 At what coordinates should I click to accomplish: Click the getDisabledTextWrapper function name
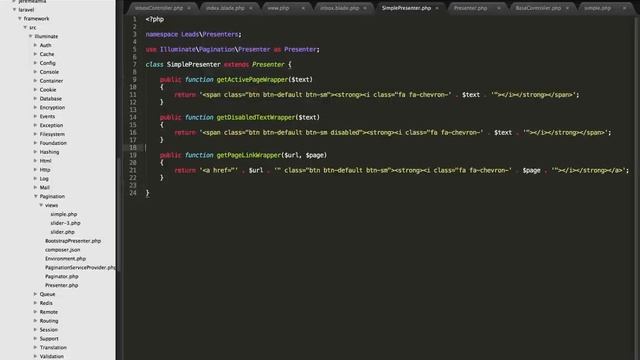[x=256, y=118]
